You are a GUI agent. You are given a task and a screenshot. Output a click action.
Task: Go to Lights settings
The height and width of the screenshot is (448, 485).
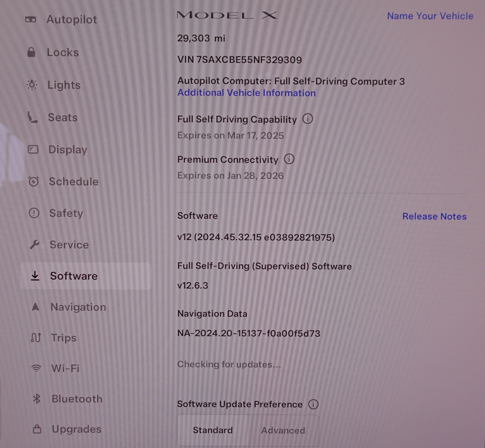[x=64, y=85]
